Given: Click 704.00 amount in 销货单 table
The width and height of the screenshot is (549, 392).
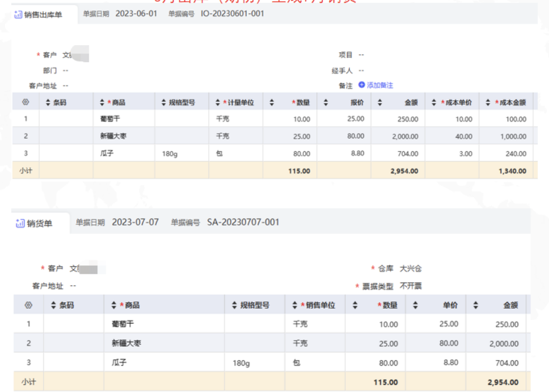Looking at the screenshot, I should click(x=507, y=363).
